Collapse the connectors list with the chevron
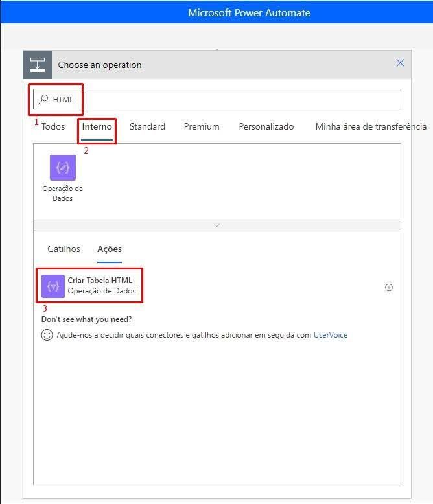433x504 pixels. 216,225
